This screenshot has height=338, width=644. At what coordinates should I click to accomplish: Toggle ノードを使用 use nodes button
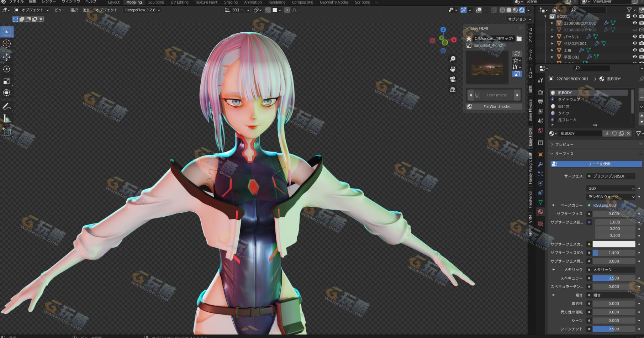[596, 164]
